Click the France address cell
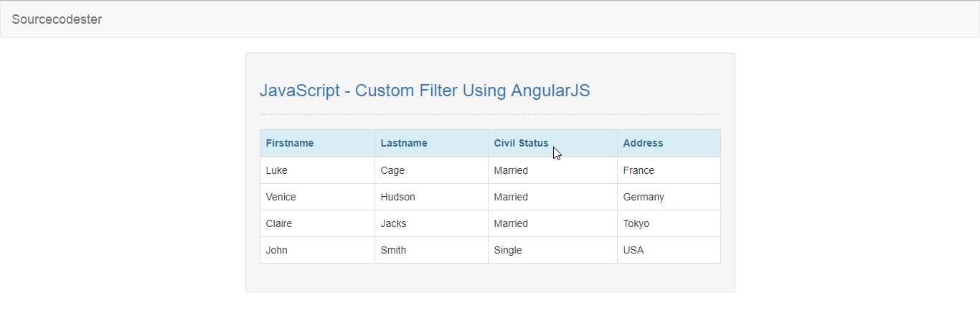Image resolution: width=980 pixels, height=329 pixels. pos(669,170)
